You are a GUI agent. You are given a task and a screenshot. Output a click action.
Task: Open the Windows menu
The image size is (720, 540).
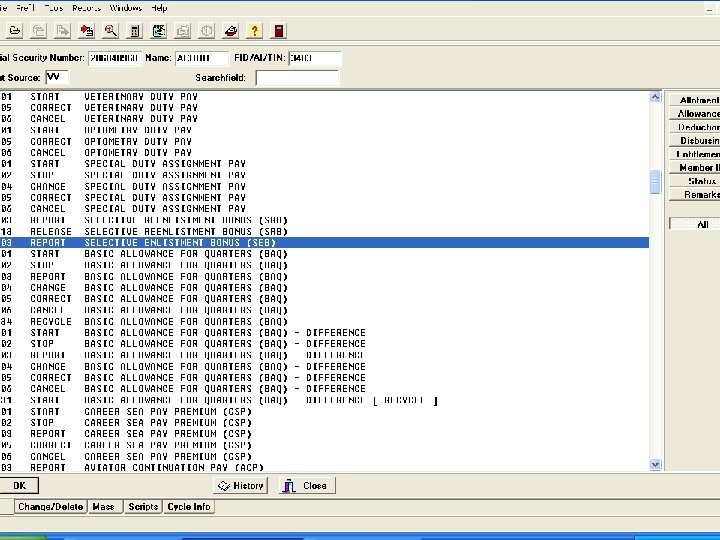(x=125, y=8)
